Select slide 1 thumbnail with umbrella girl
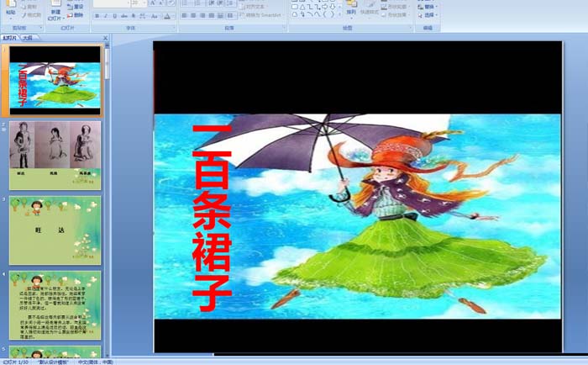 coord(55,81)
